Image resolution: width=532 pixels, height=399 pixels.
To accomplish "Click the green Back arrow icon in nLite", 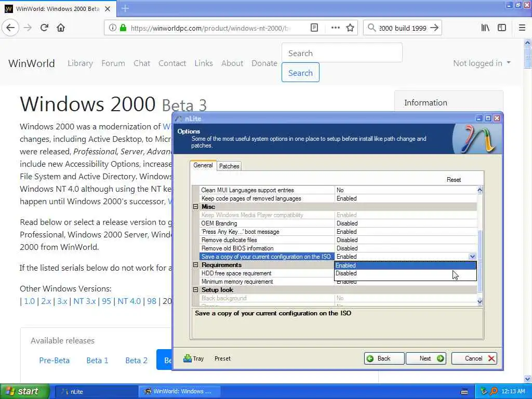I will 370,358.
